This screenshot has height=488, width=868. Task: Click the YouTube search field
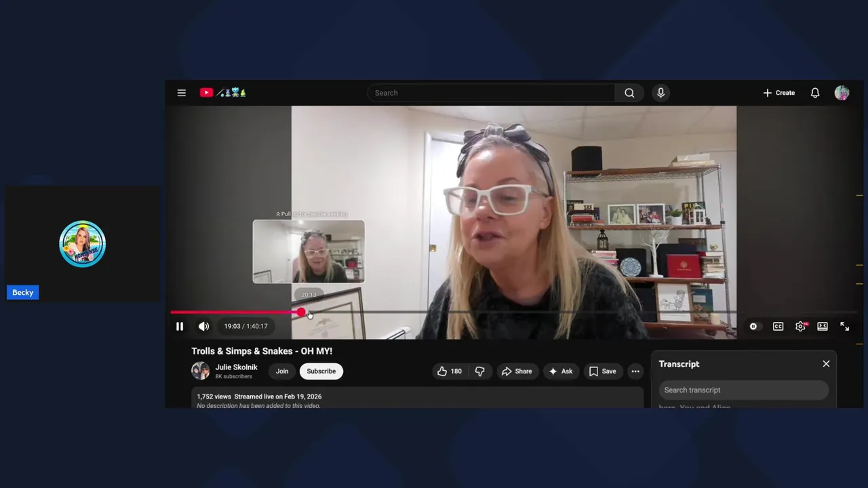pos(491,93)
